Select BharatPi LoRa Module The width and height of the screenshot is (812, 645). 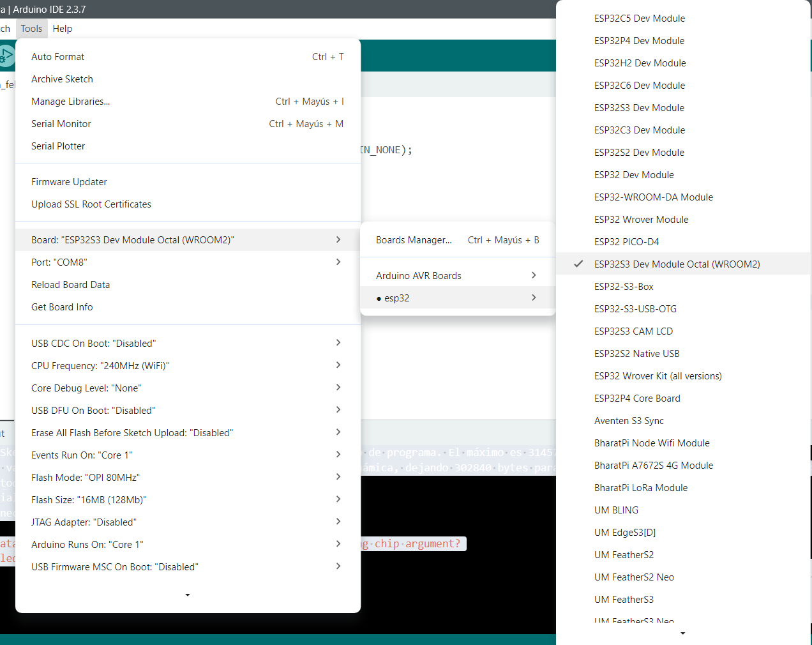[x=684, y=488]
